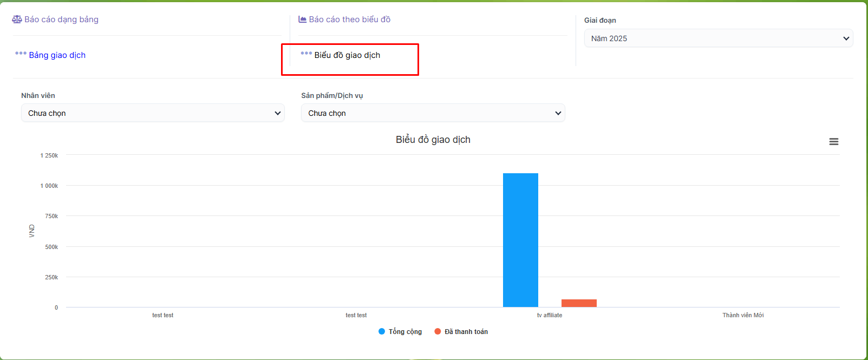
Task: Click the three-dot icon before Biểu đồ giao dịch
Action: tap(306, 53)
